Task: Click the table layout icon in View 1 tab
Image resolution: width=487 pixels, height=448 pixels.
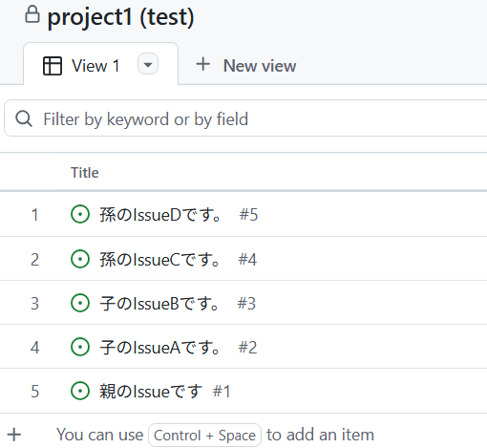Action: [x=53, y=66]
